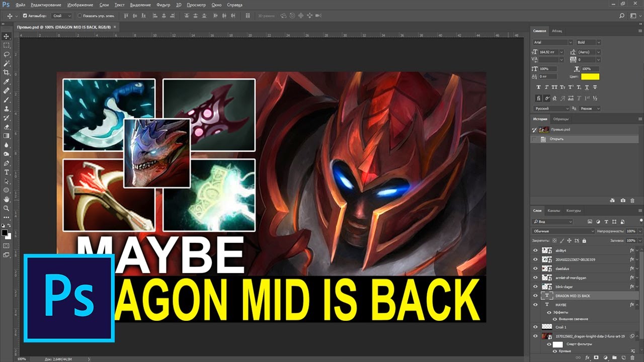
Task: Create new adjustment layer in Layers panel
Action: (606, 357)
